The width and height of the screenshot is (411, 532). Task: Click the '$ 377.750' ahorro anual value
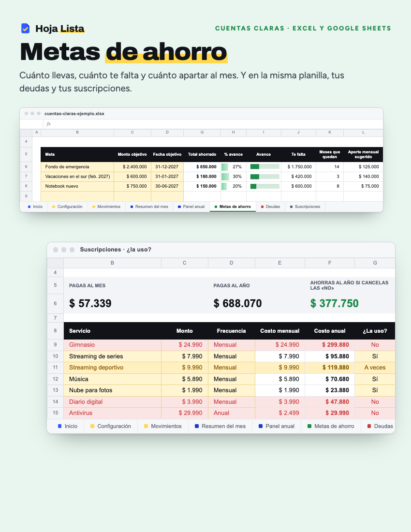pyautogui.click(x=335, y=303)
